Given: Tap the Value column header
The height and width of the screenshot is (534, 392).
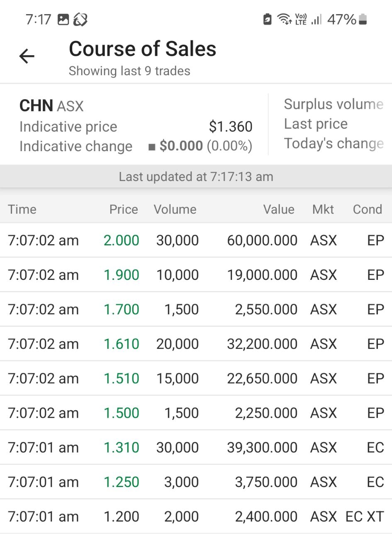Looking at the screenshot, I should click(x=279, y=209).
